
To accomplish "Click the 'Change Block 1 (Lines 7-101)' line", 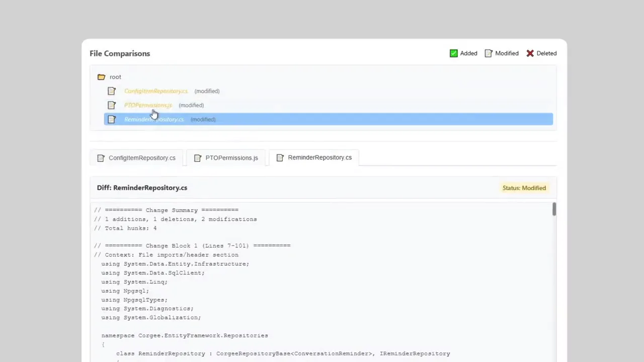I will (x=192, y=246).
